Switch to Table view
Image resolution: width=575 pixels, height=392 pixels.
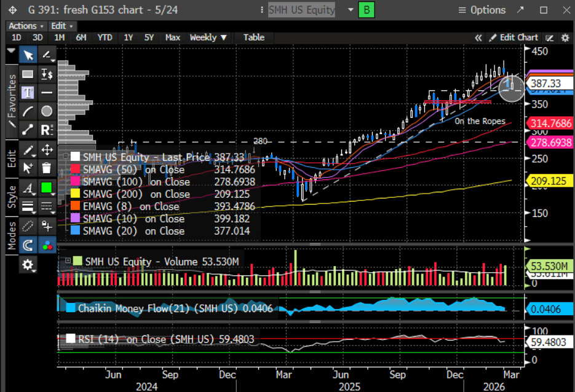click(x=254, y=37)
